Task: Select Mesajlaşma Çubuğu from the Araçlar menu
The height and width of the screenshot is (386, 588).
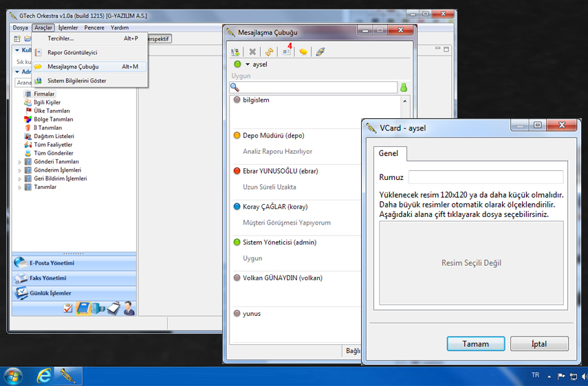Action: (73, 67)
